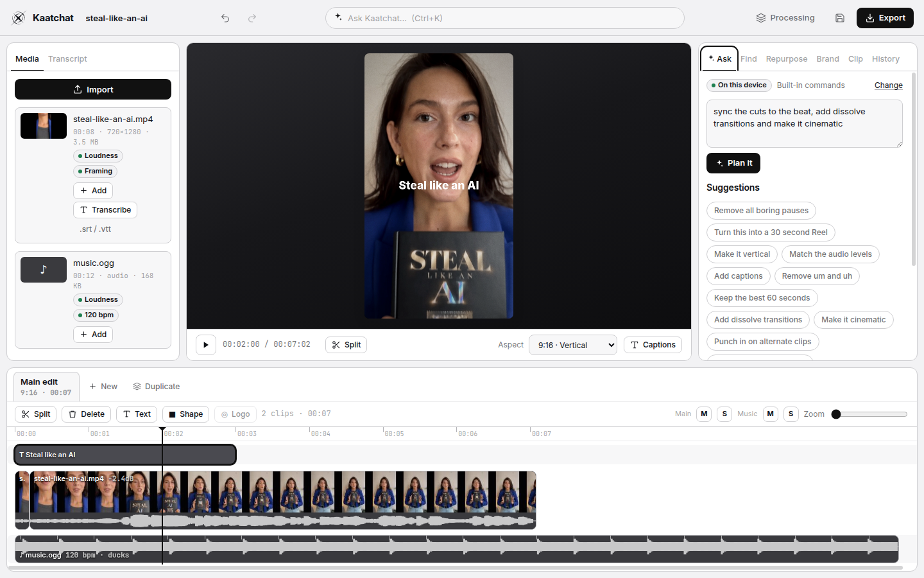Adjust the timeline Zoom slider
The image size is (924, 578).
pos(869,414)
